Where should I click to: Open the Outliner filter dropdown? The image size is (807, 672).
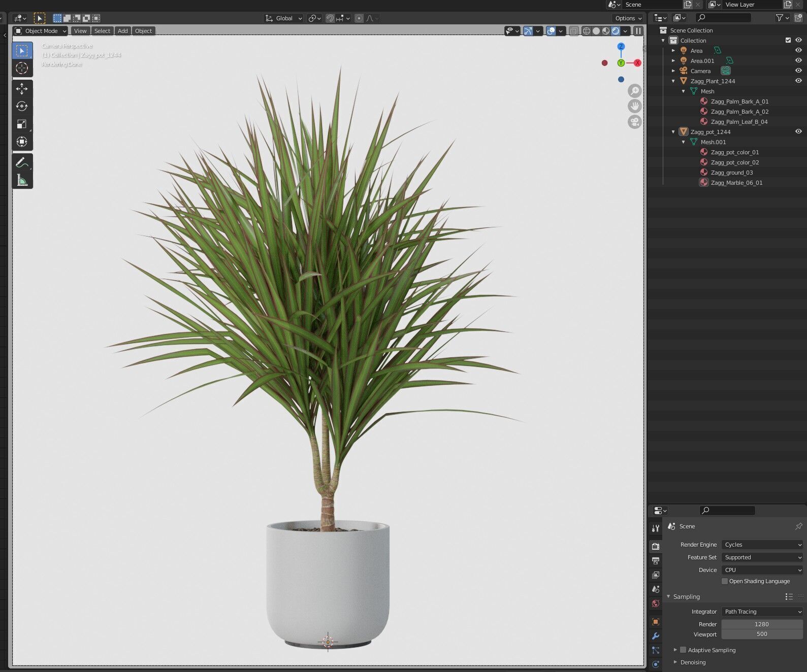click(783, 18)
